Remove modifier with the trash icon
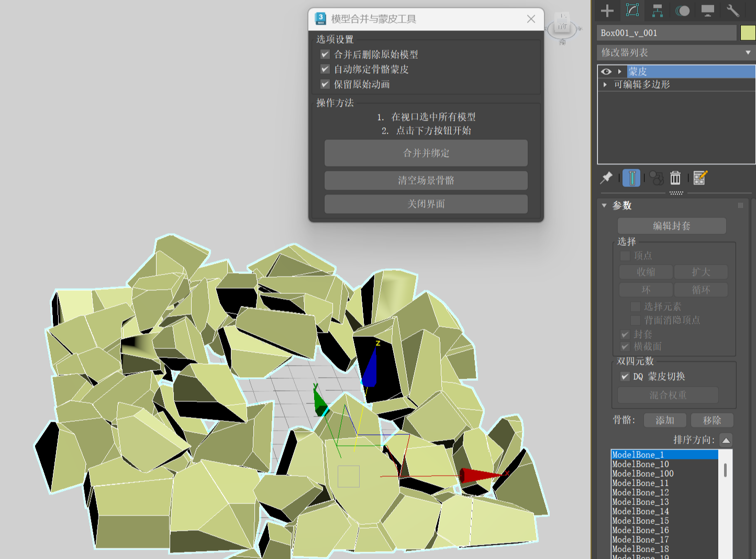The width and height of the screenshot is (756, 559). pyautogui.click(x=675, y=178)
